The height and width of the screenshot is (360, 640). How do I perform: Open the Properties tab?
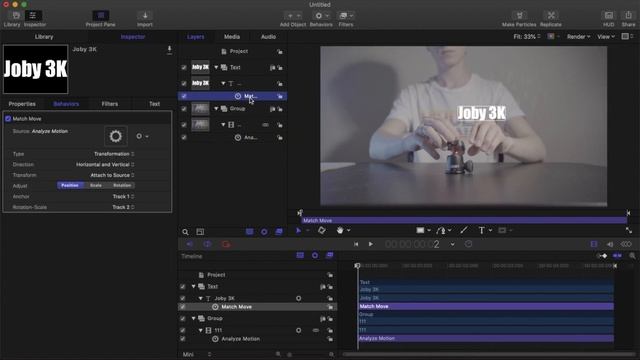coord(22,104)
